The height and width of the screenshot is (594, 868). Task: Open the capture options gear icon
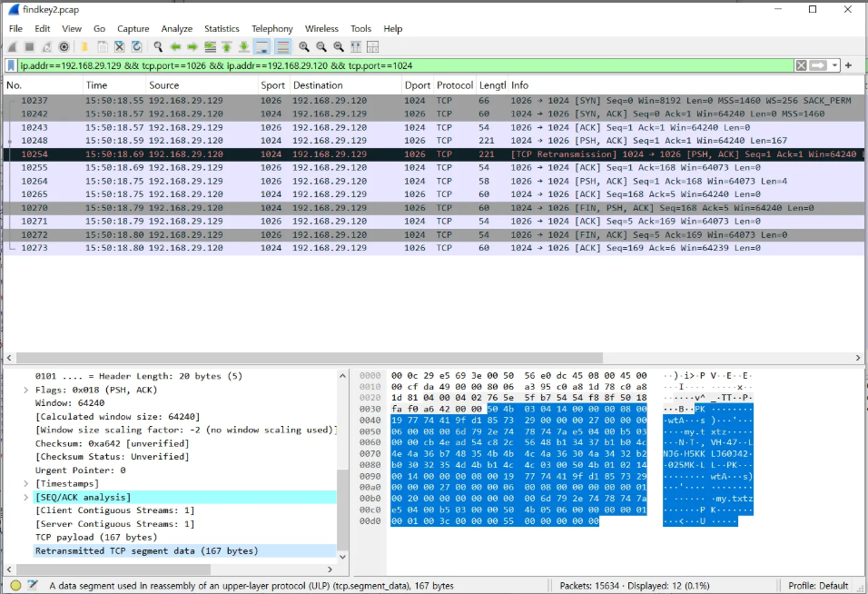pos(64,47)
